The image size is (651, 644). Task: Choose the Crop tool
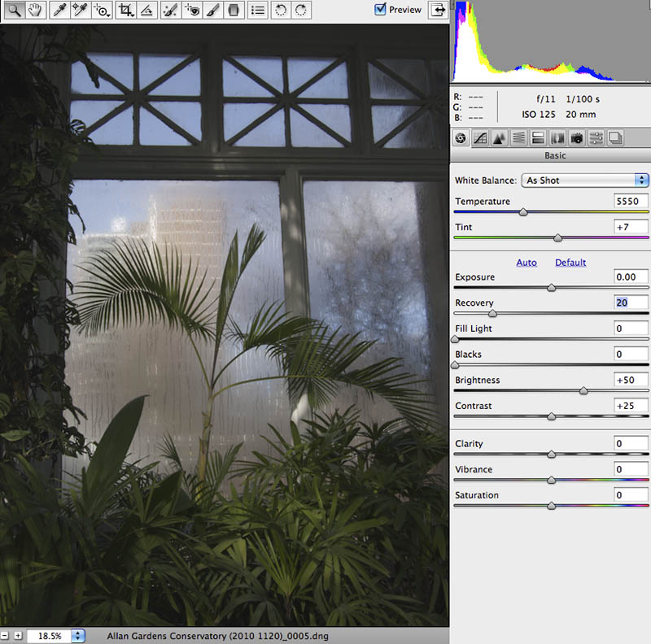pyautogui.click(x=125, y=11)
